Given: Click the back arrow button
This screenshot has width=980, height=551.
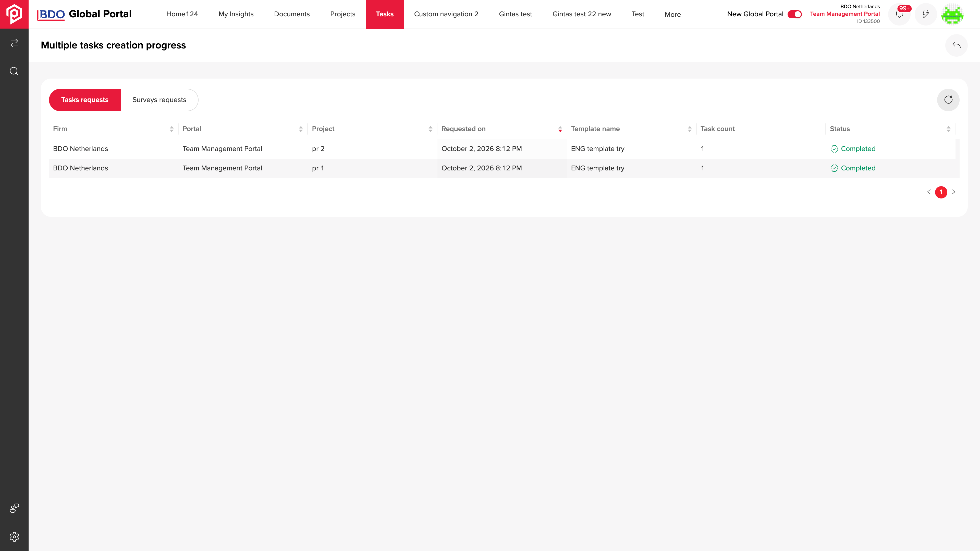Looking at the screenshot, I should click(x=957, y=45).
